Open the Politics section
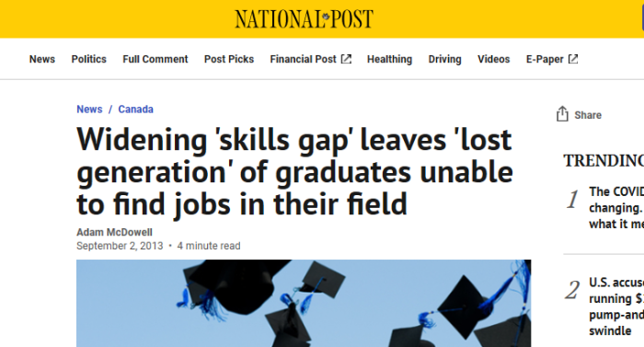644x347 pixels. (88, 59)
